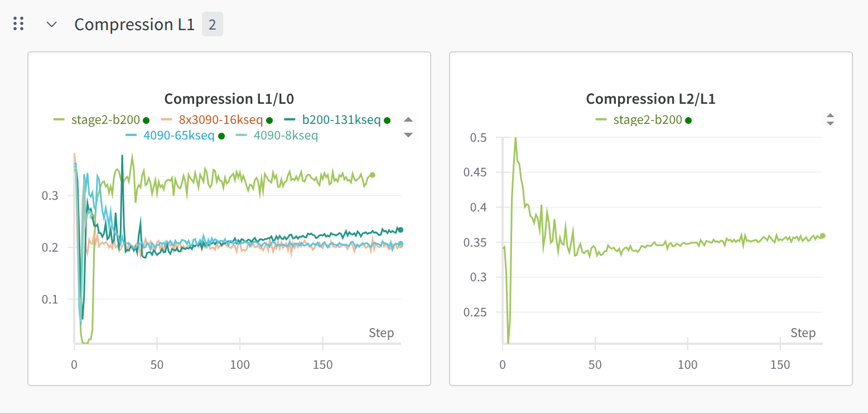
Task: Click the legend stepper in Compression L2/L1
Action: pyautogui.click(x=830, y=119)
